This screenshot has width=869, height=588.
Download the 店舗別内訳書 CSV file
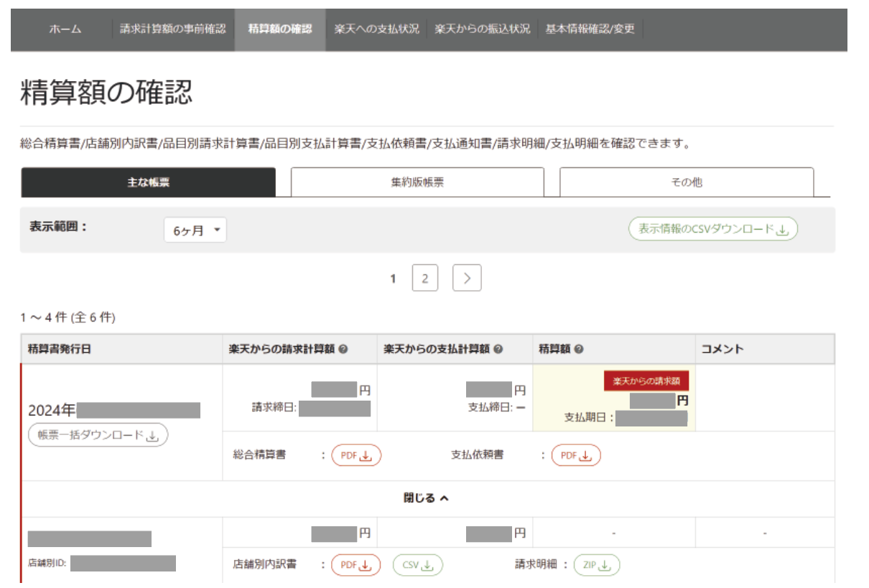point(418,565)
